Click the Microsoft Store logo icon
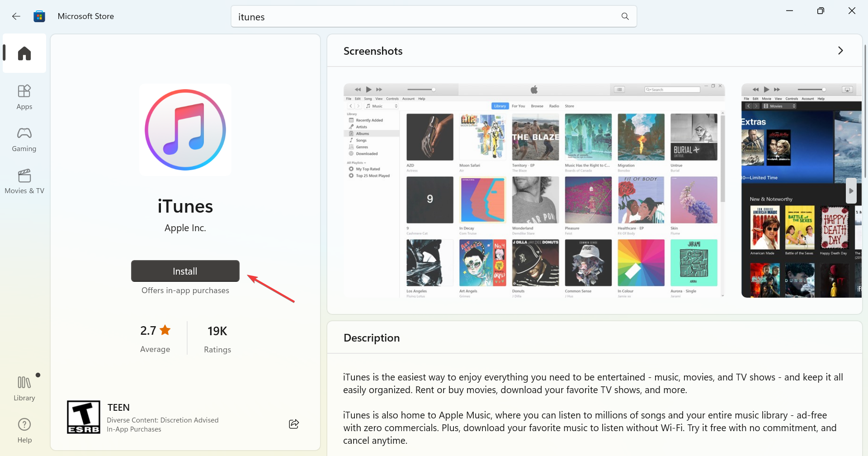Image resolution: width=868 pixels, height=456 pixels. [x=39, y=16]
